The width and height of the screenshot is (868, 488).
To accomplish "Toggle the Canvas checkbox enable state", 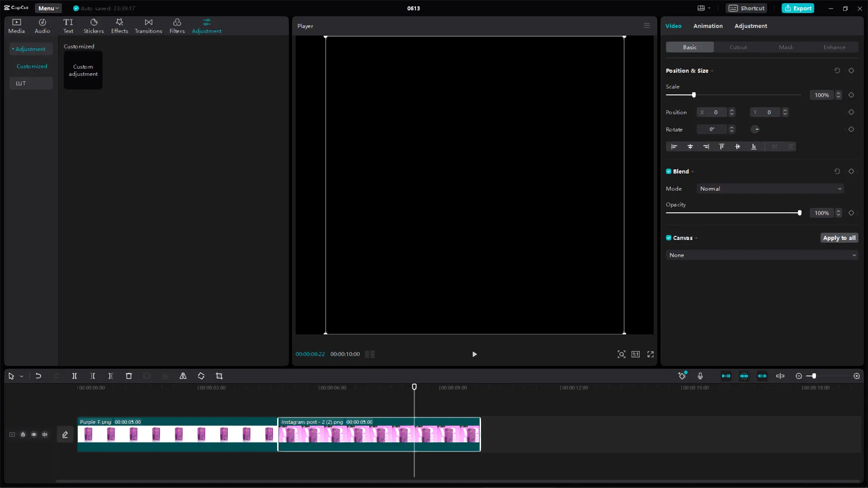I will tap(669, 238).
